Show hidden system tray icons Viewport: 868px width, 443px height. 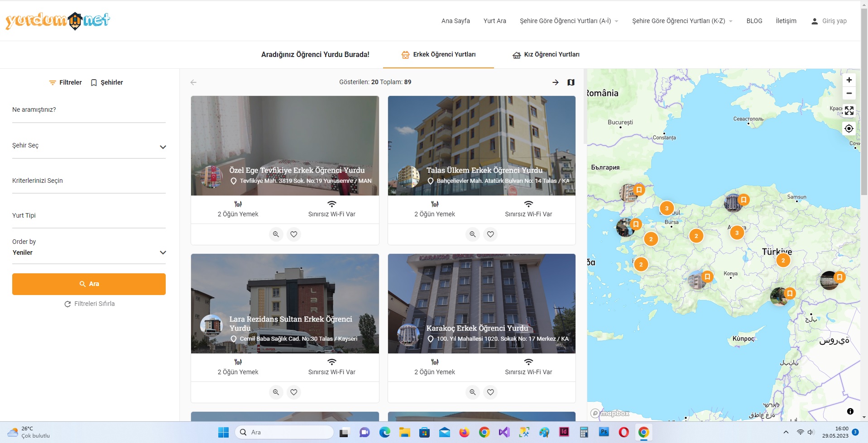[786, 432]
